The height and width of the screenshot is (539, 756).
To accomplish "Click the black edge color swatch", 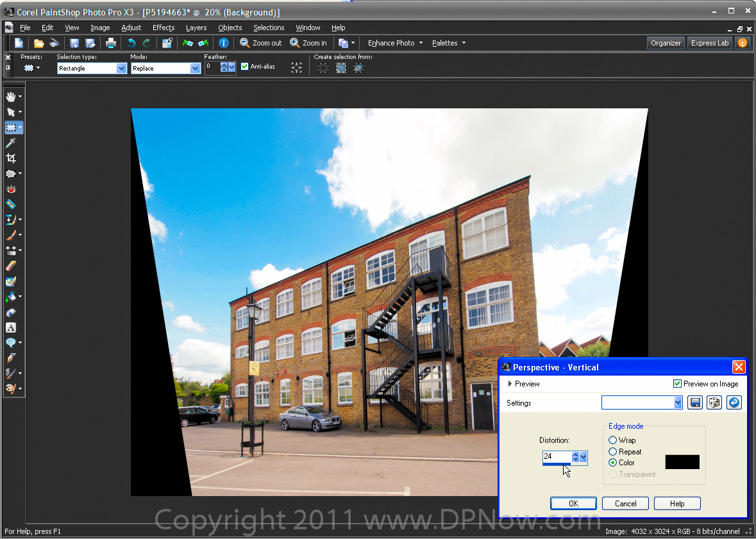I will 682,462.
